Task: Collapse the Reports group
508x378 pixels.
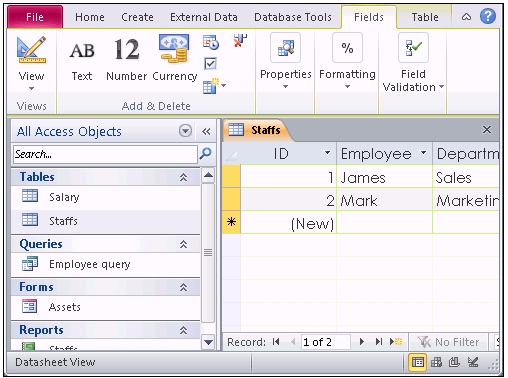Action: [x=183, y=330]
